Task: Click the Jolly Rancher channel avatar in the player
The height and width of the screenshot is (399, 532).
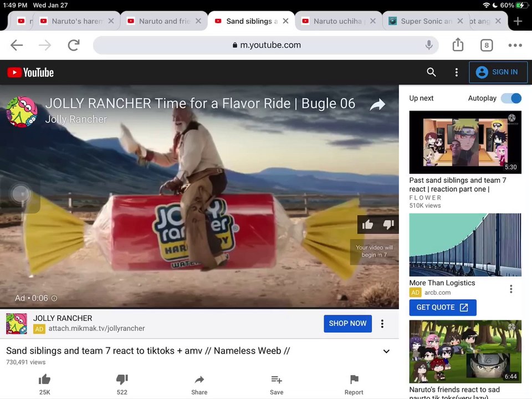Action: 22,112
